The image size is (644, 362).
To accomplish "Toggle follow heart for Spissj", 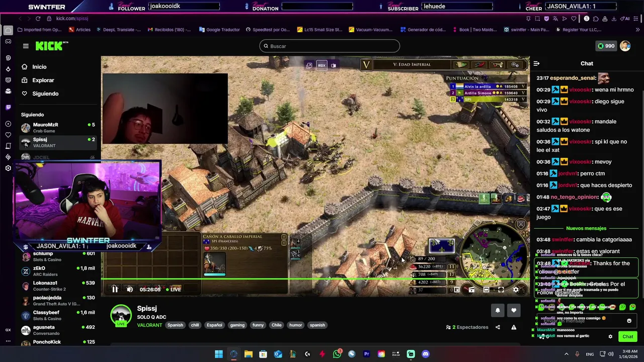I will pyautogui.click(x=514, y=310).
